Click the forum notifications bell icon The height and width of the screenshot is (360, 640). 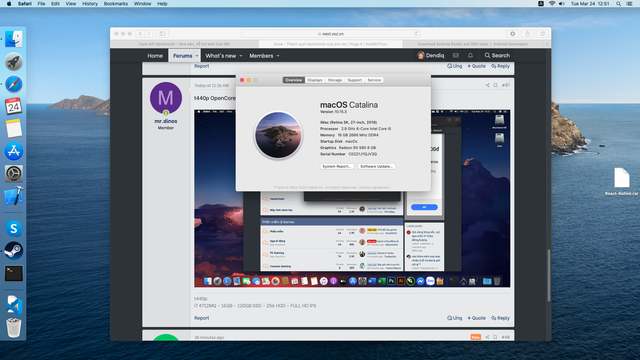(470, 56)
